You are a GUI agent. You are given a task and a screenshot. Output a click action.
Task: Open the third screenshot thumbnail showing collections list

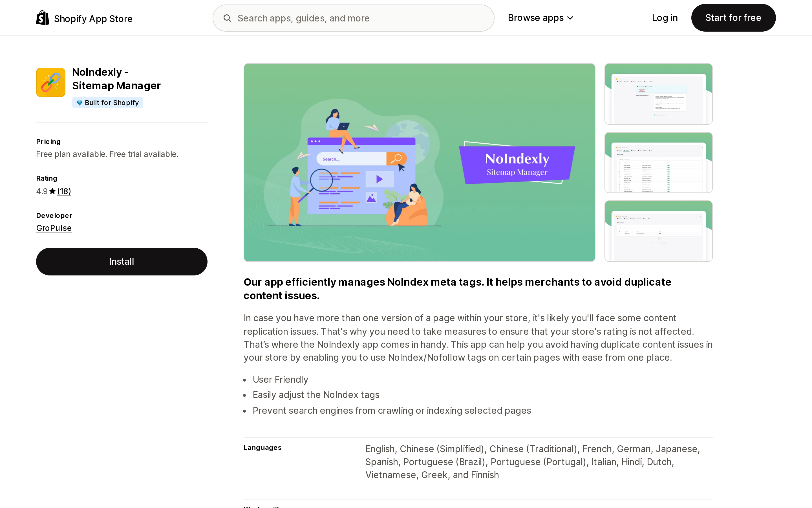[x=658, y=231]
